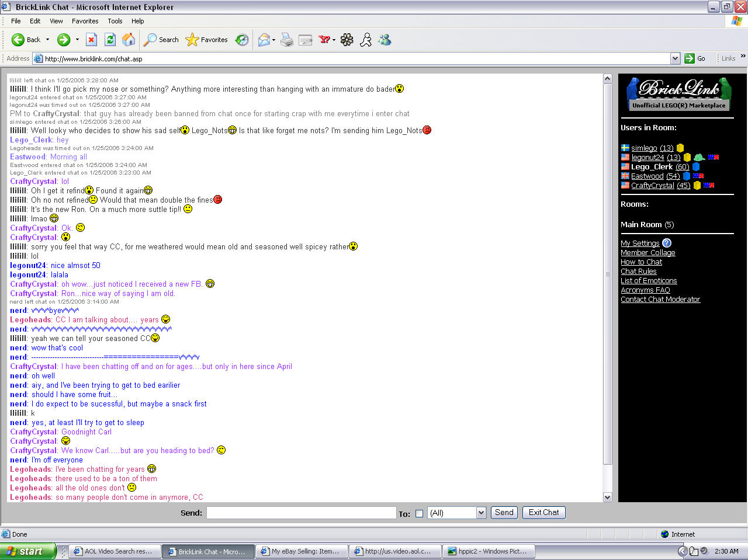This screenshot has width=748, height=560.
Task: Open the Address bar dropdown list
Action: point(674,58)
